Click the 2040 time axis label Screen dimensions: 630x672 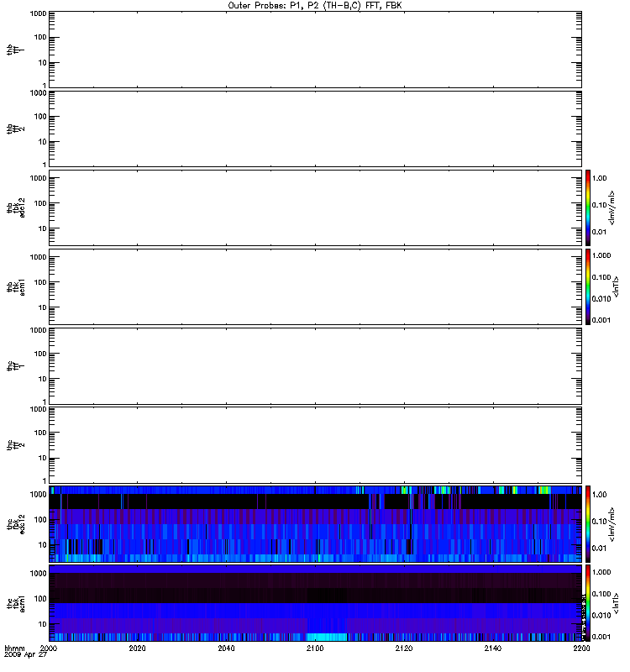(226, 648)
